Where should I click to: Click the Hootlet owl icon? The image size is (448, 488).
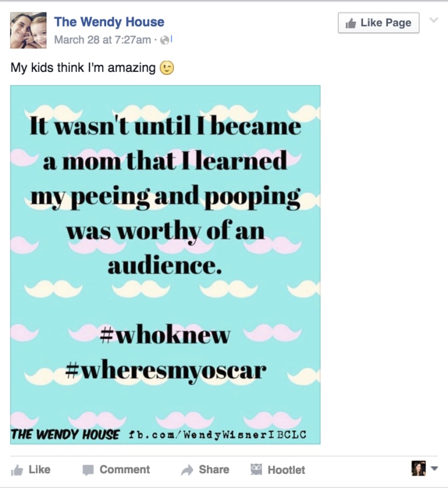(x=256, y=469)
